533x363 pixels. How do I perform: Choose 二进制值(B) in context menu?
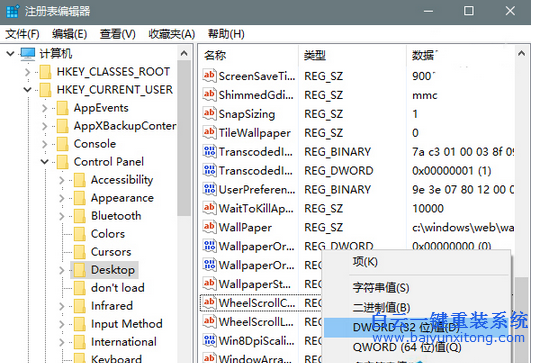tap(416, 308)
